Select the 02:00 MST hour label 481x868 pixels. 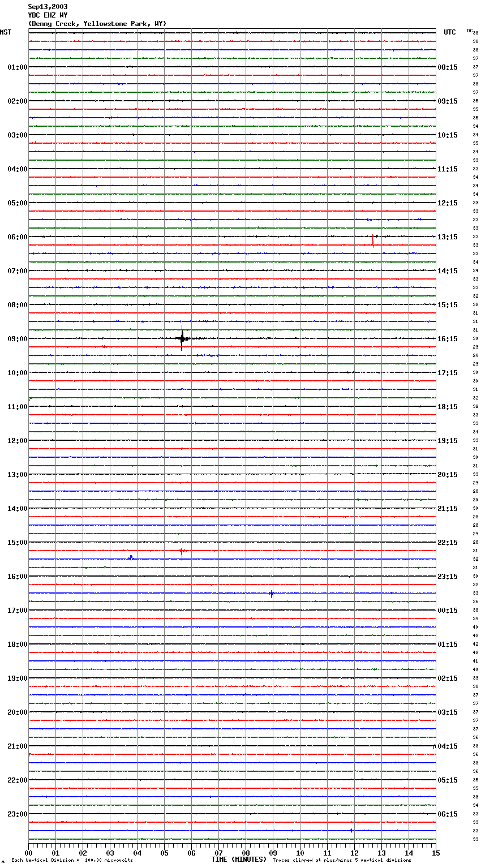(x=17, y=101)
